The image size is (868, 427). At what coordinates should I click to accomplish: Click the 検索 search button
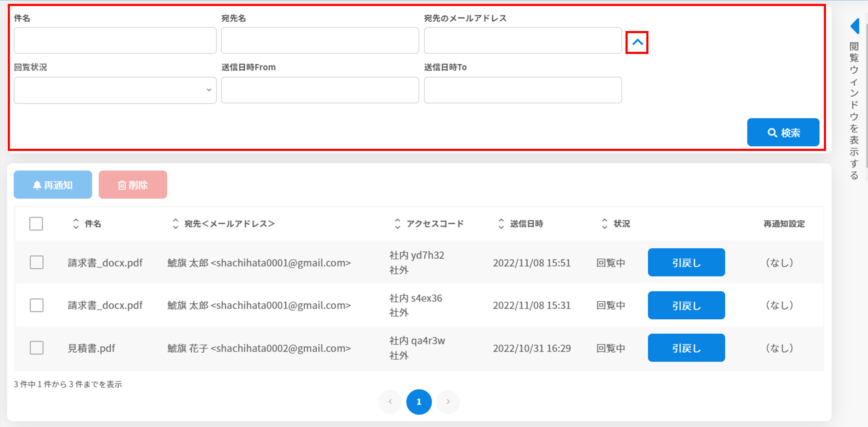pyautogui.click(x=783, y=132)
